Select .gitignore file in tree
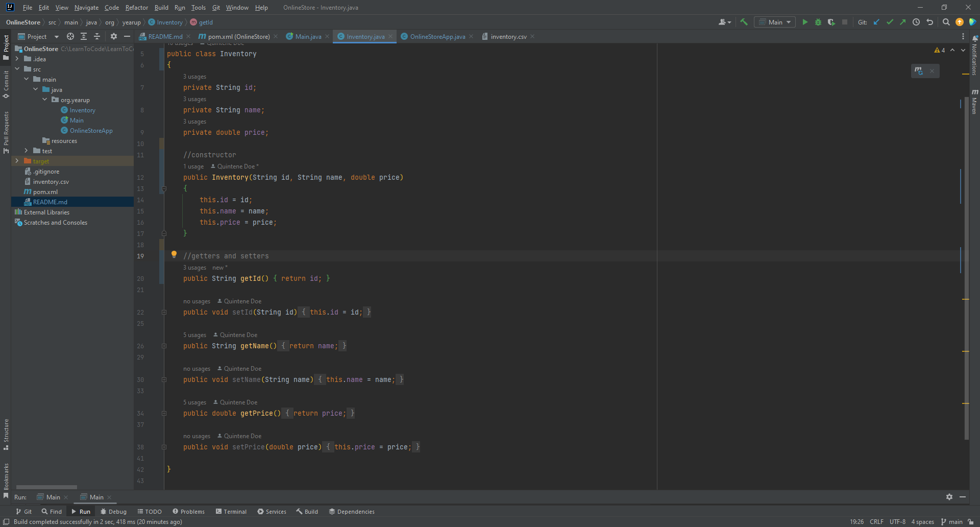 (x=46, y=171)
